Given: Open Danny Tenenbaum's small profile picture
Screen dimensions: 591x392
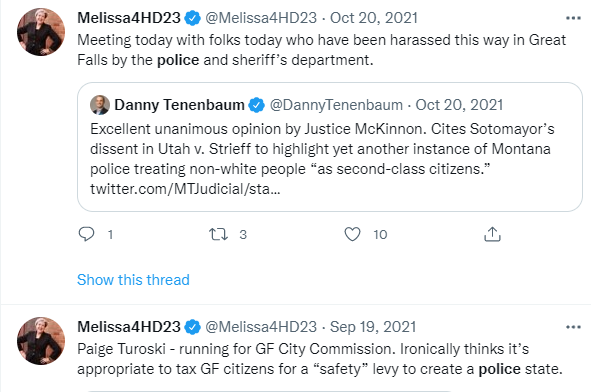Looking at the screenshot, I should (x=100, y=105).
